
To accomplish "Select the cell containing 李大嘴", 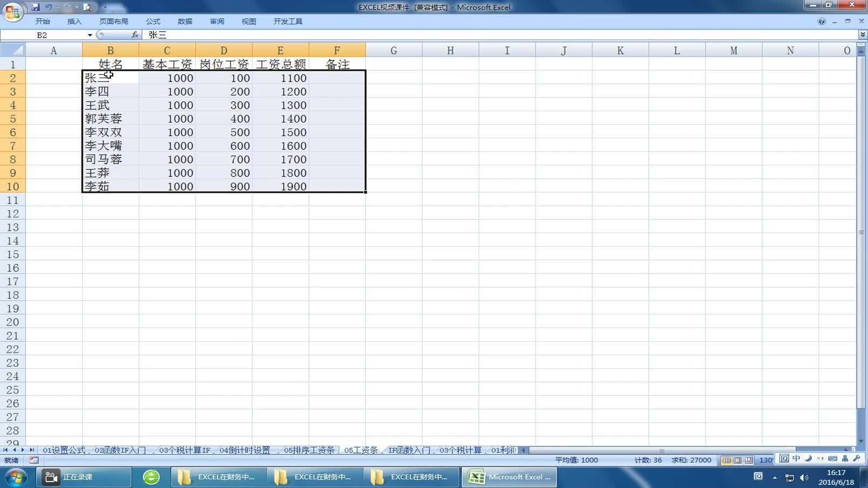I will click(111, 146).
